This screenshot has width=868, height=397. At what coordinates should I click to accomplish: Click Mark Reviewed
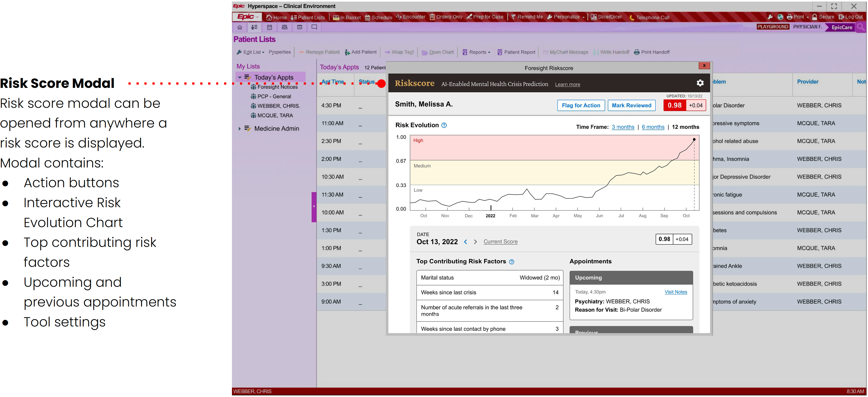click(632, 105)
